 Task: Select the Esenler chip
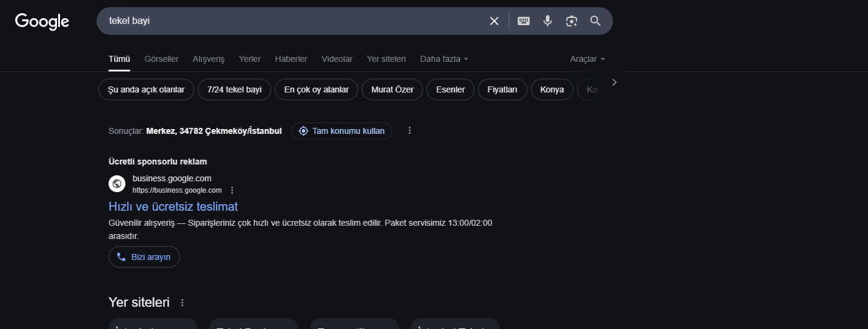[450, 89]
